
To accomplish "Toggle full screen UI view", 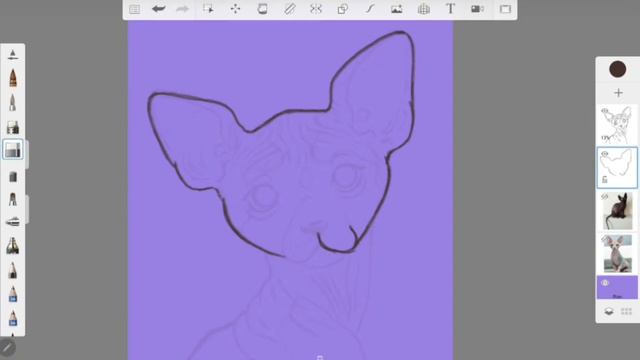I will pos(505,9).
